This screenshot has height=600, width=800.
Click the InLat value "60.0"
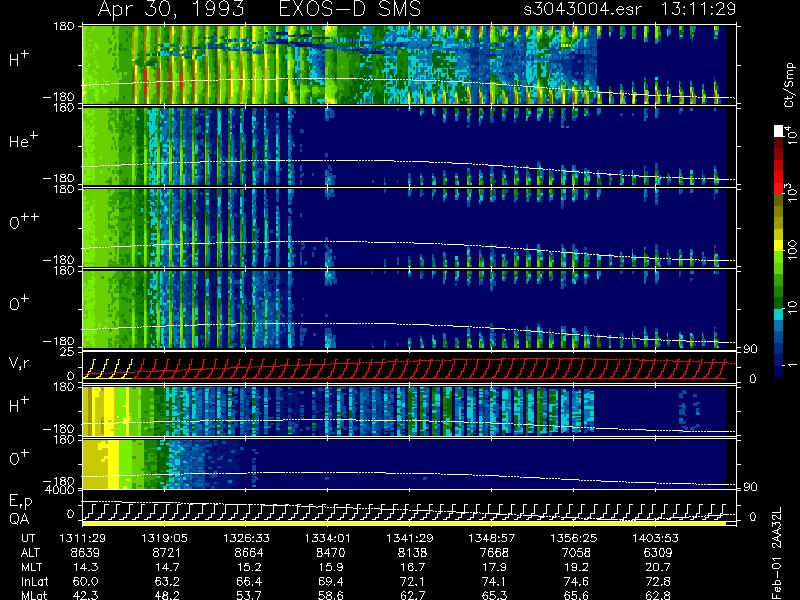click(86, 581)
